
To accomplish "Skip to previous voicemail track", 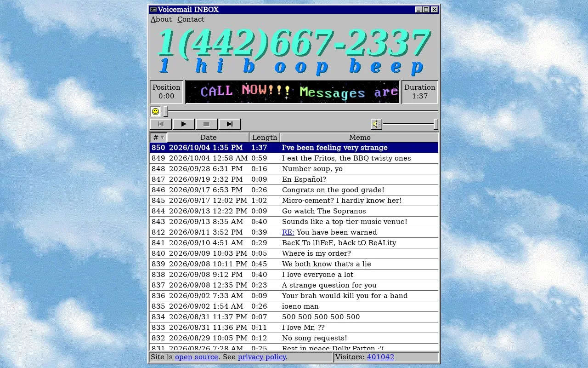I will 161,124.
